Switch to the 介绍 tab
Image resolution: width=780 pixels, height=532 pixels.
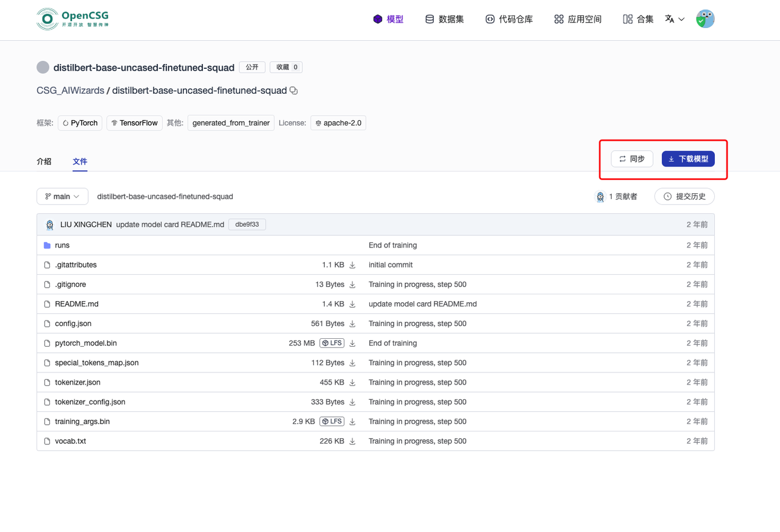click(x=44, y=161)
